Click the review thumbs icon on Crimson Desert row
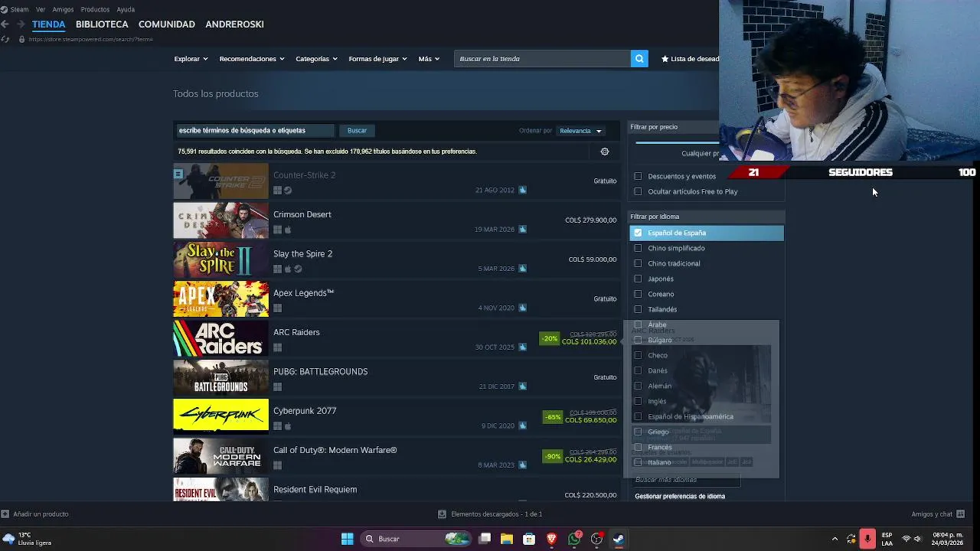 (x=522, y=229)
